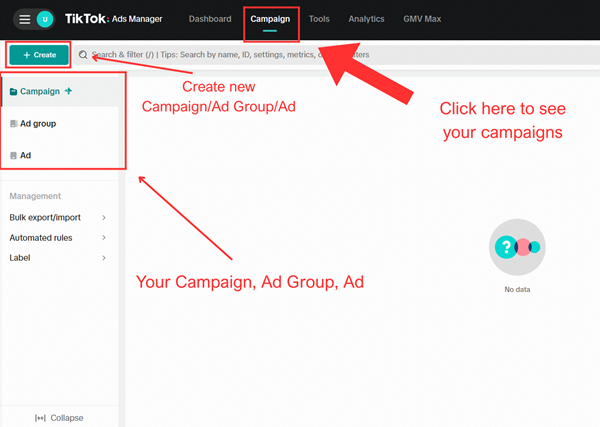Viewport: 600px width, 427px height.
Task: Click the Campaign folder icon
Action: click(13, 91)
